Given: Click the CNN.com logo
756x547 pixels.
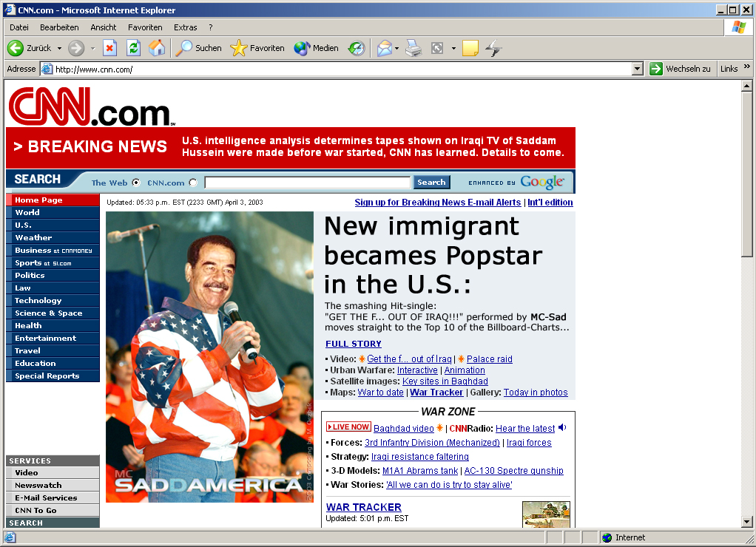Looking at the screenshot, I should [x=92, y=106].
